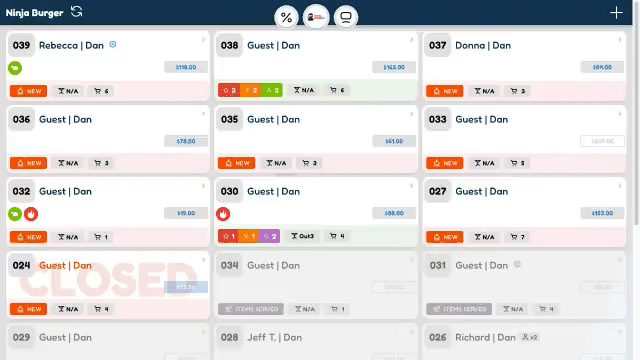Click cart count 6 on order 038
Viewport: 640px width, 360px height.
(x=337, y=90)
